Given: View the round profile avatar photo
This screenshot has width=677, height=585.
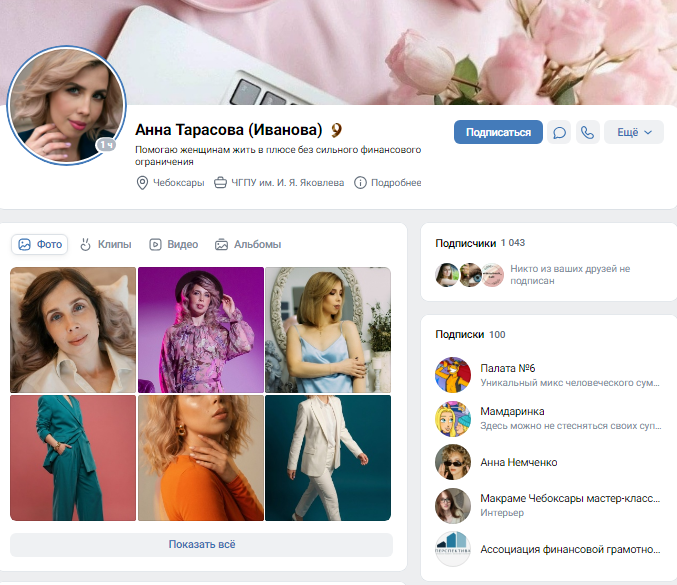Looking at the screenshot, I should coord(66,105).
